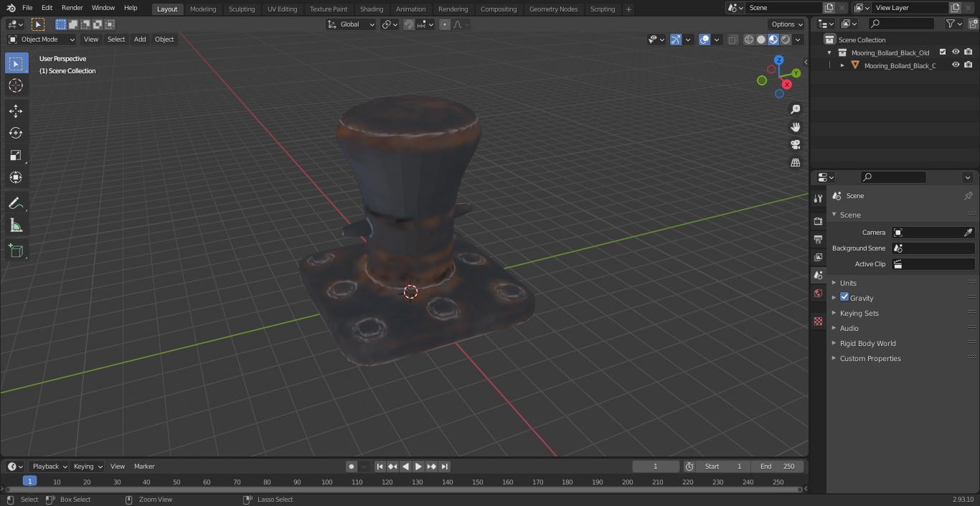980x506 pixels.
Task: Pick the Measure ruler tool
Action: coord(16,225)
